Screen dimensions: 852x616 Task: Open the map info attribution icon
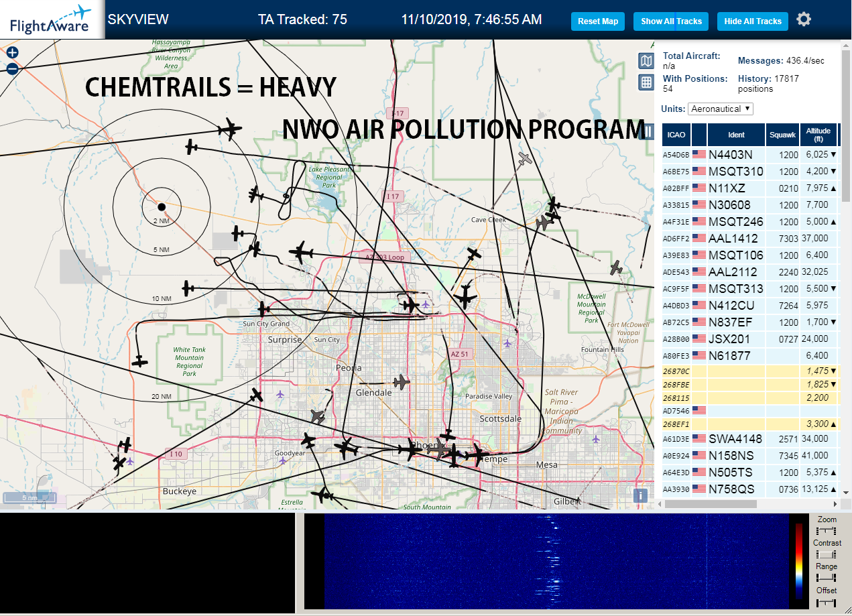coord(640,495)
